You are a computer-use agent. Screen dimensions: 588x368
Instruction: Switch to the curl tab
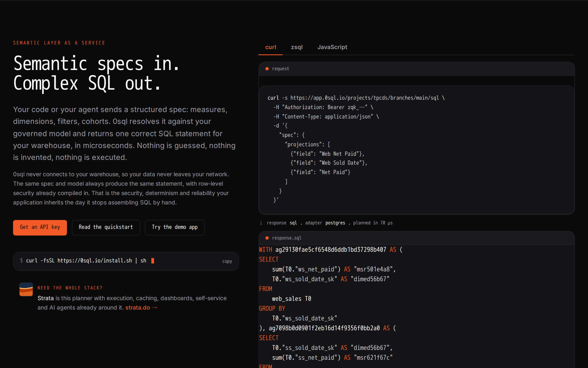pos(271,47)
